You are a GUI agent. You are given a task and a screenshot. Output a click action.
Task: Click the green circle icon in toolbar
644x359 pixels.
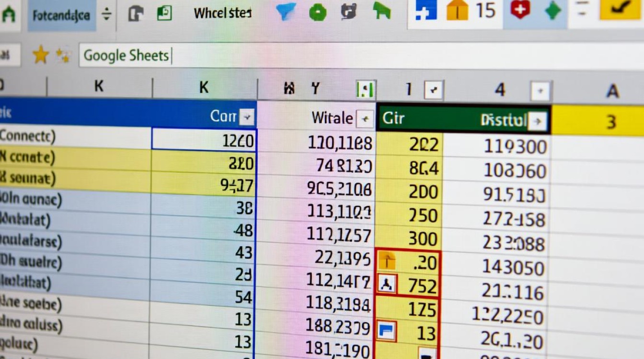coord(317,12)
